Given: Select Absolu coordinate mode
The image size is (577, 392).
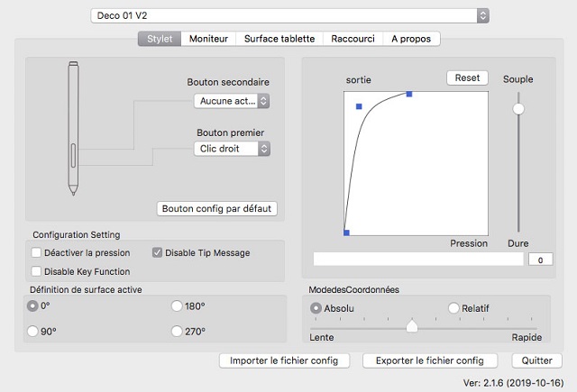Looking at the screenshot, I should [316, 308].
